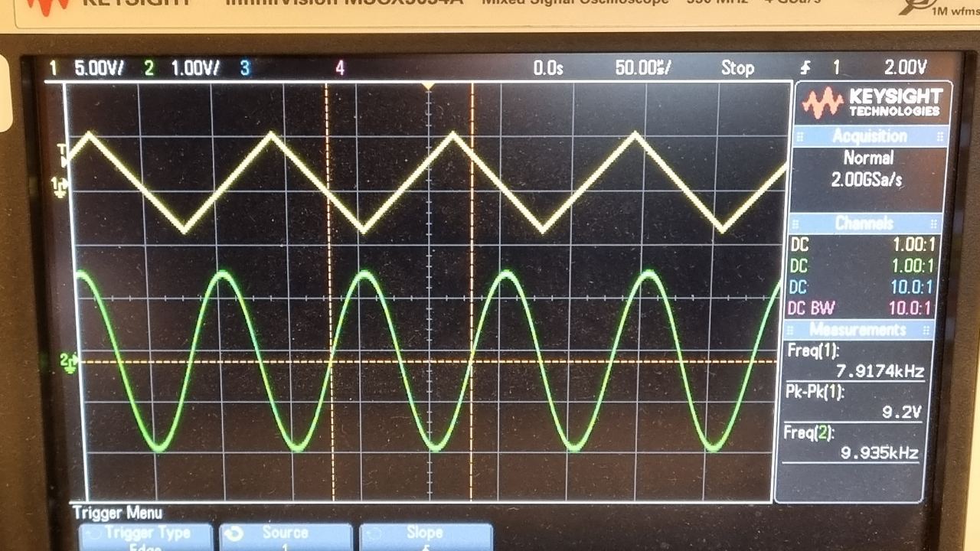Open the trigger Source softkey menu
This screenshot has width=980, height=551.
(x=285, y=536)
